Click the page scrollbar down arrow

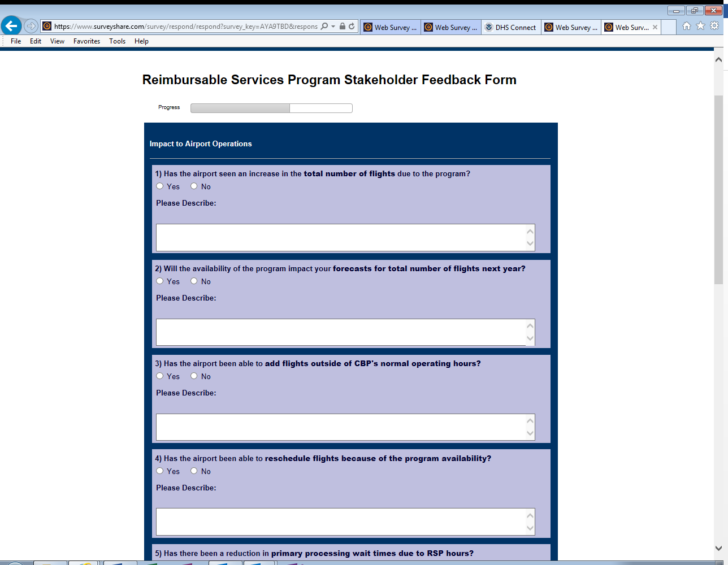[x=718, y=548]
